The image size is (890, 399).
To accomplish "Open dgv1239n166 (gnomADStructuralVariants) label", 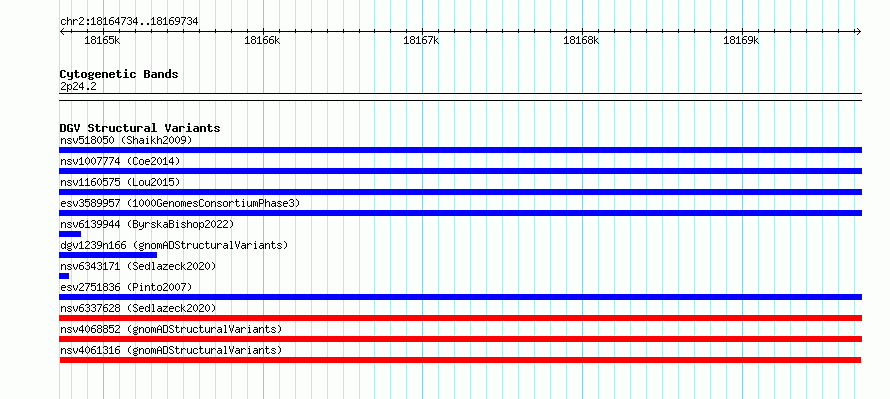I will tap(174, 245).
